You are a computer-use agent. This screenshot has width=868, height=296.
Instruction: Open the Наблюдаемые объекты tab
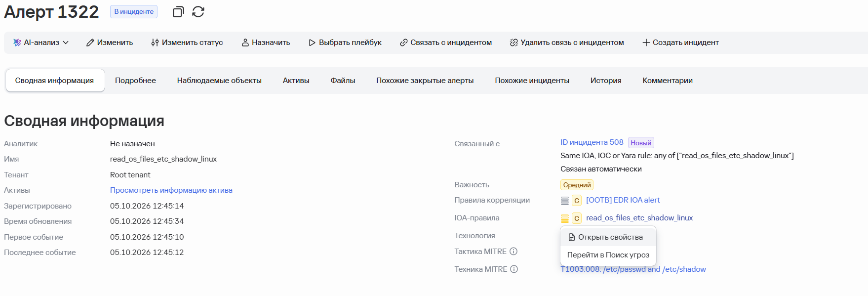[x=219, y=81]
